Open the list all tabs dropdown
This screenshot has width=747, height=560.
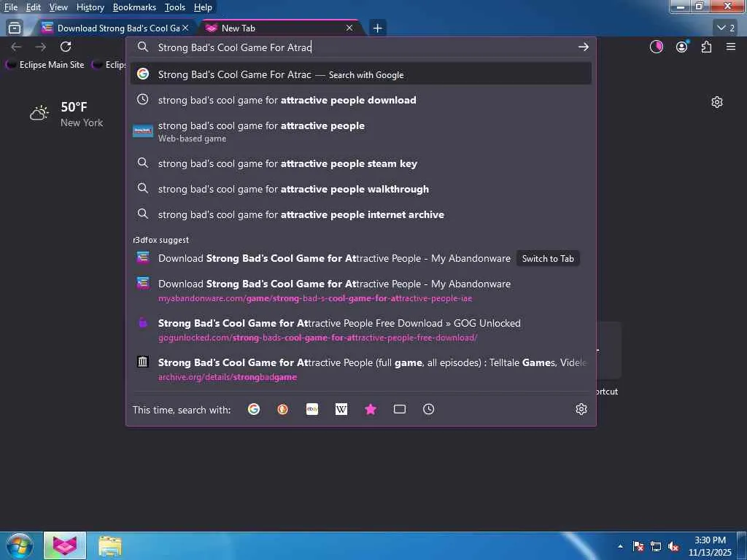(726, 28)
